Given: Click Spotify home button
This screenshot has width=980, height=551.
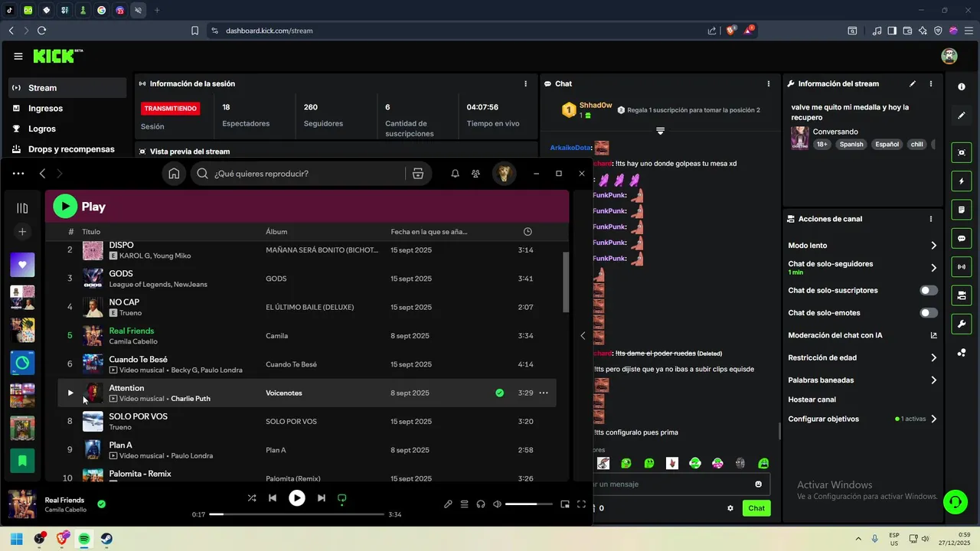Looking at the screenshot, I should [174, 174].
